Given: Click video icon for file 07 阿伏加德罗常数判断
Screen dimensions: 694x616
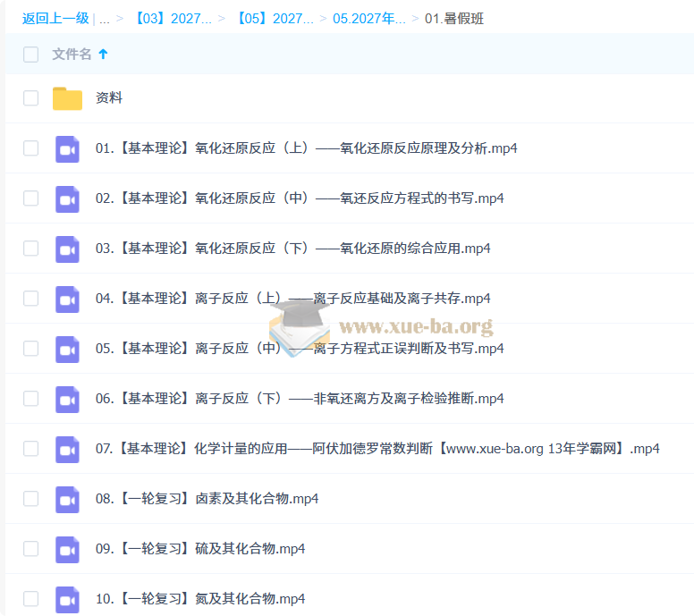Looking at the screenshot, I should pyautogui.click(x=67, y=449).
